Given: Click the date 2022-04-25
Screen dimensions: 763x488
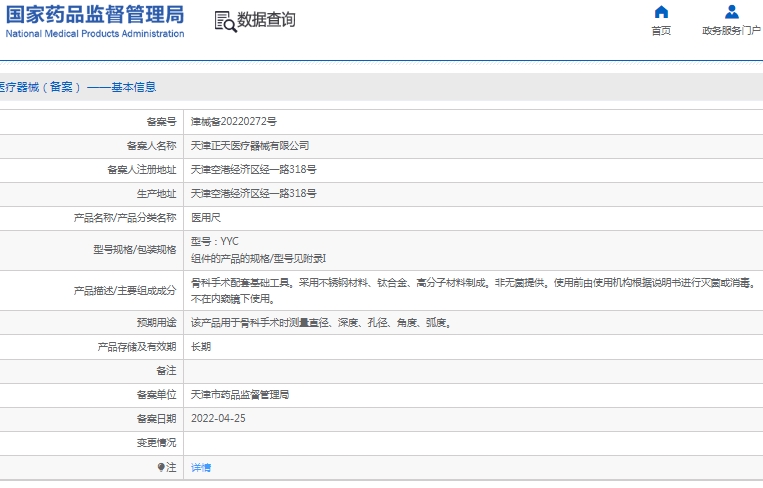Looking at the screenshot, I should click(218, 418).
